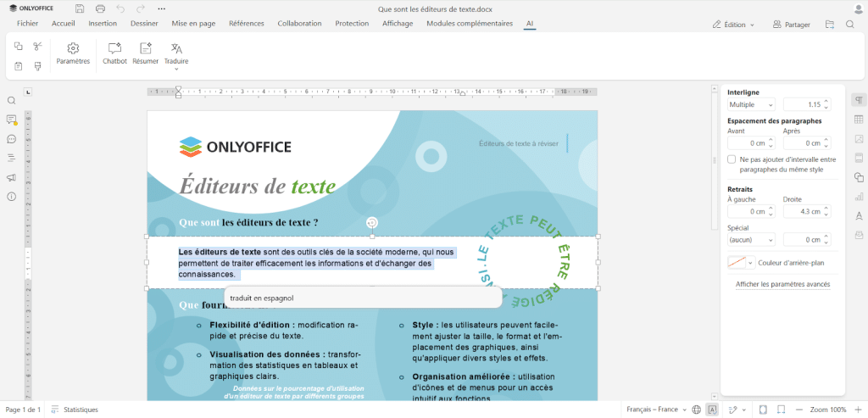
Task: Click 'Afficher les paramètres avancés' link
Action: point(782,284)
